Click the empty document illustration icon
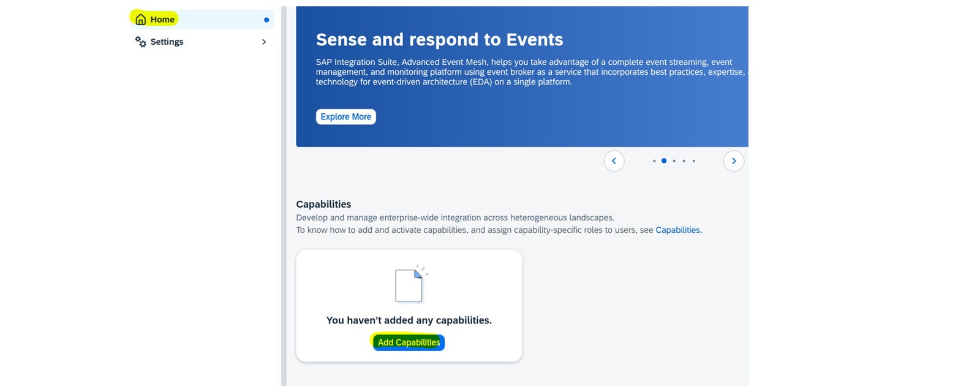 (x=411, y=284)
